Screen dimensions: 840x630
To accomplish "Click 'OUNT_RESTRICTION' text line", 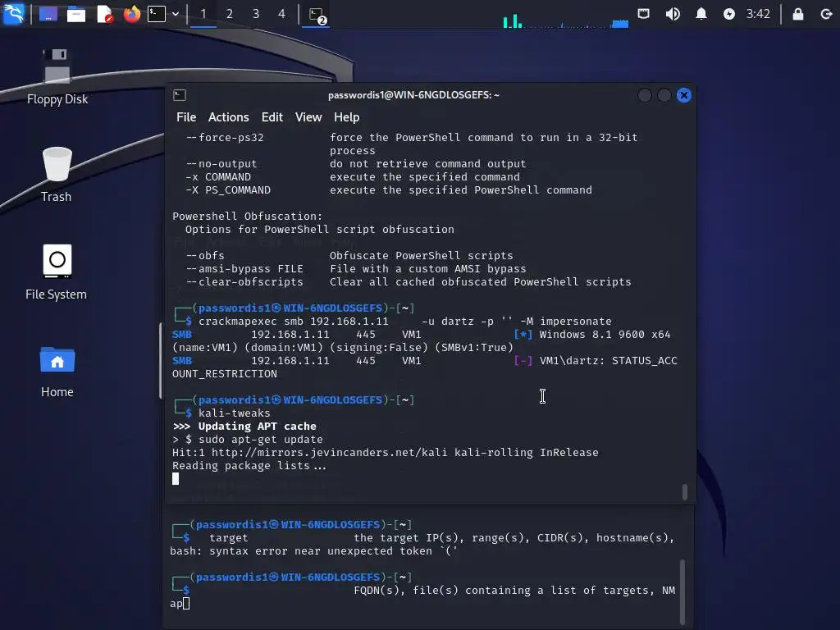I will coord(225,374).
